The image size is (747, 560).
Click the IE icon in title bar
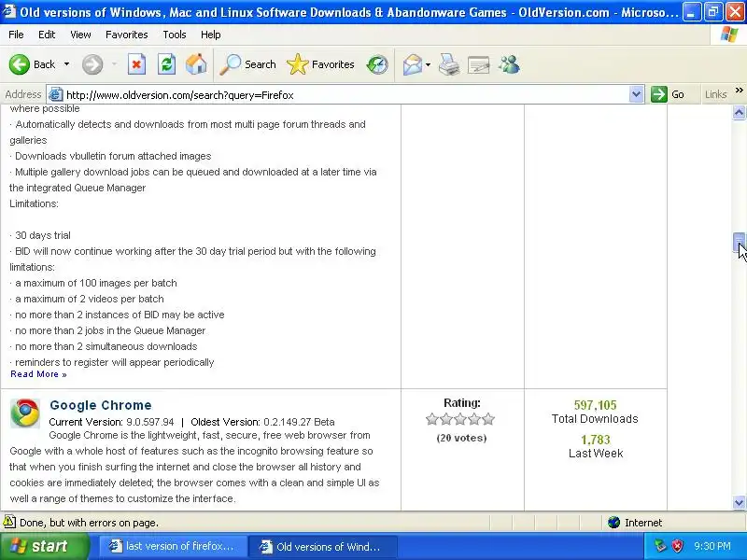9,10
